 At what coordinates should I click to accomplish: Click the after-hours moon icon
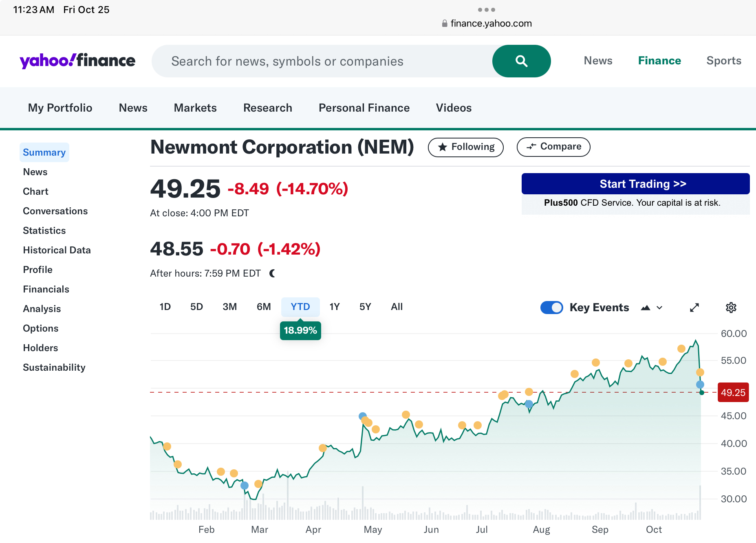click(272, 273)
